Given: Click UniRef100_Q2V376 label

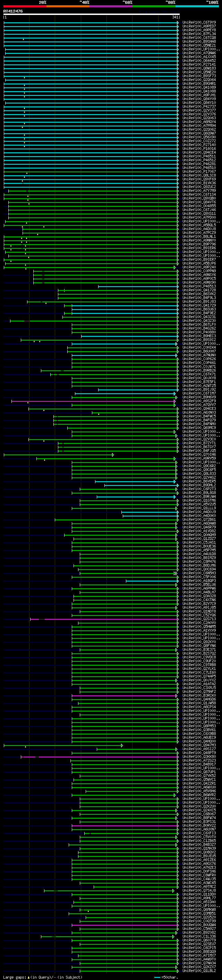Looking at the screenshot, I should pos(199,114).
